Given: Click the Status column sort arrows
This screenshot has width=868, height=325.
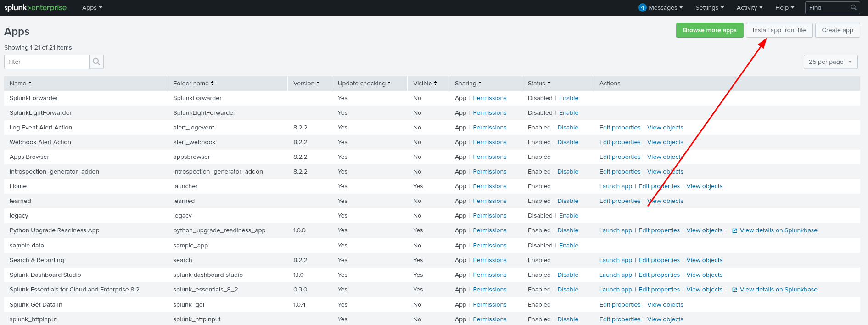Looking at the screenshot, I should (549, 83).
